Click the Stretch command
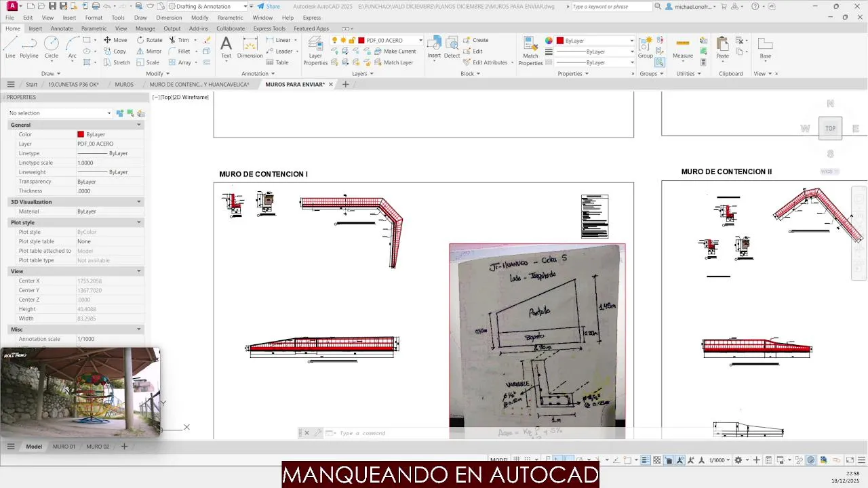 click(x=117, y=62)
